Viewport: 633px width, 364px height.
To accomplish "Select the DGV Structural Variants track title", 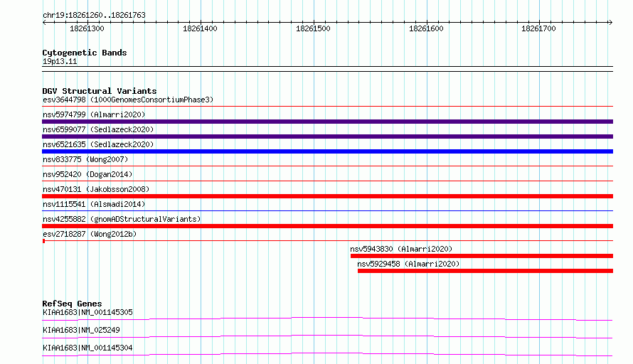I will point(100,91).
